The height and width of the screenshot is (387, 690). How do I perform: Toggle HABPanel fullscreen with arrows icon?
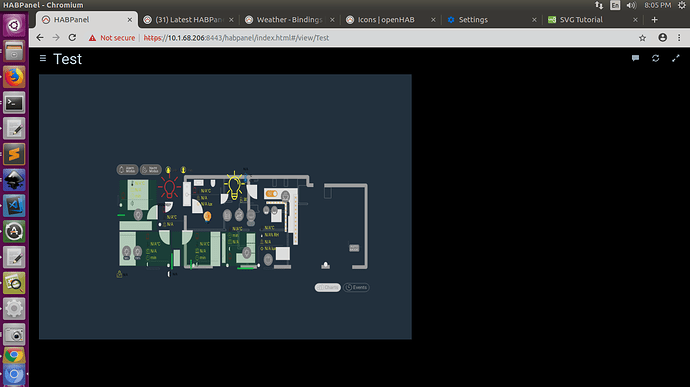coord(675,58)
